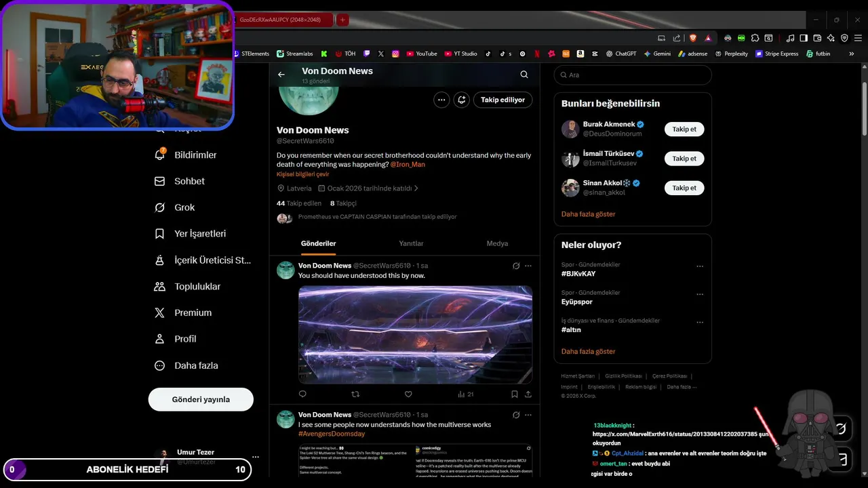Go back using the arrow beside Von Doom News
The image size is (868, 488).
(281, 75)
